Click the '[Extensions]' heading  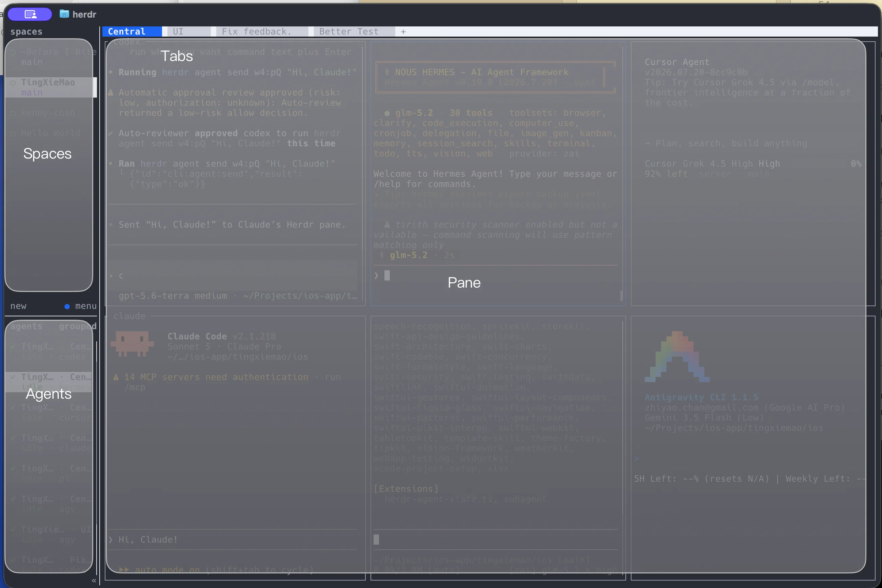click(406, 489)
